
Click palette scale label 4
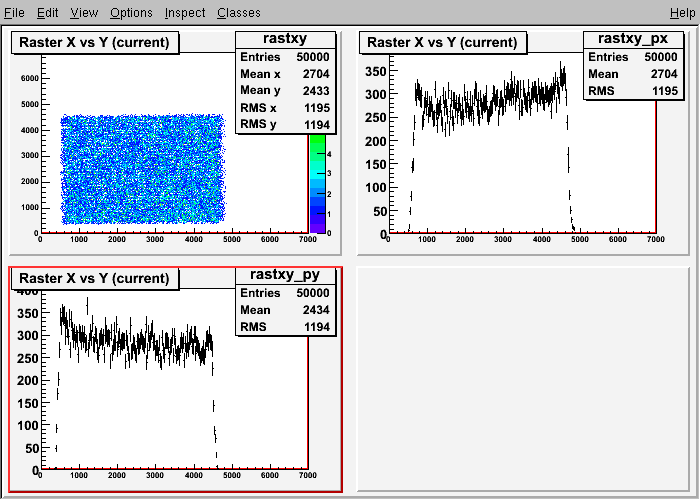coord(329,154)
